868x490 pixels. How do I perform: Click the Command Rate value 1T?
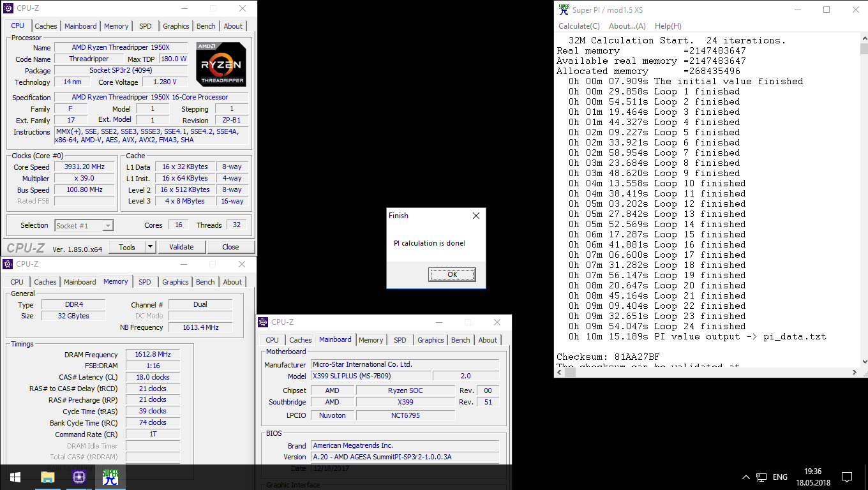tap(153, 434)
